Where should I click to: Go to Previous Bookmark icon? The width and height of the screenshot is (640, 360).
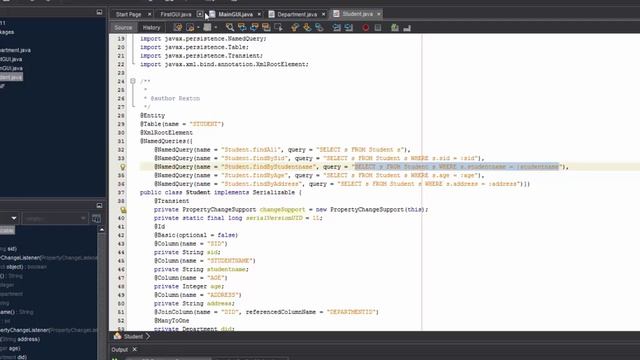(295, 27)
